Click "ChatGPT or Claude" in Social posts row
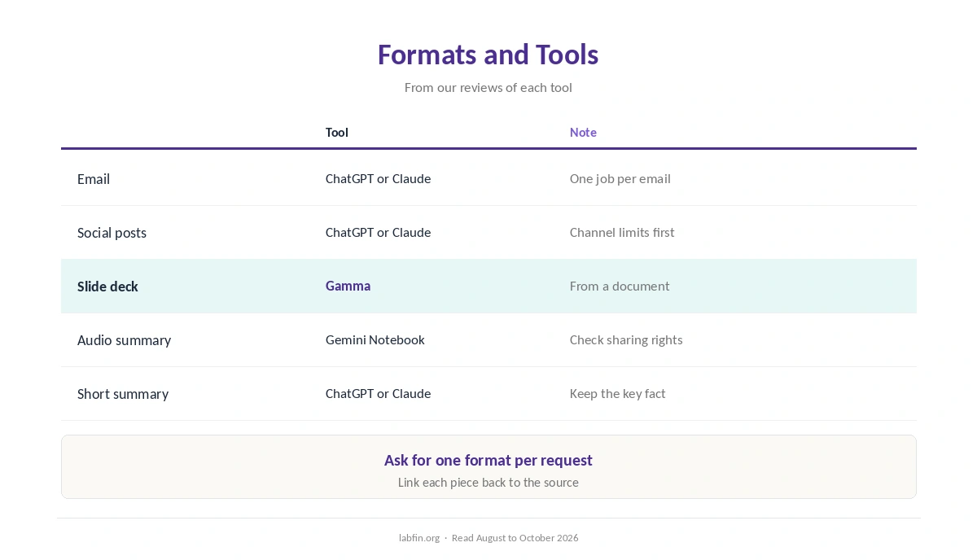This screenshot has width=977, height=560. [378, 232]
